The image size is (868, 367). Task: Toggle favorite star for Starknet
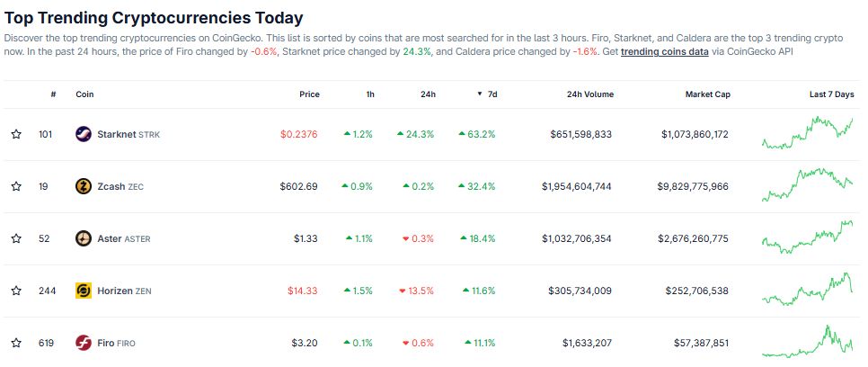[16, 134]
